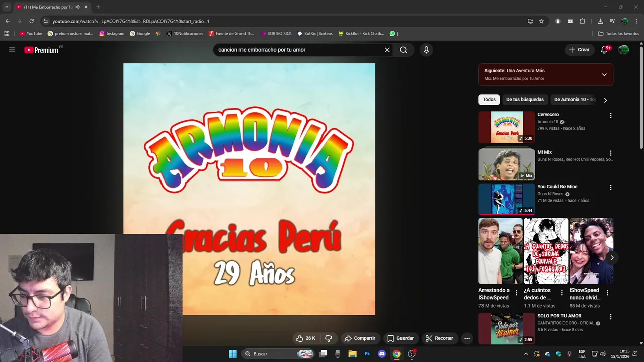Screen dimensions: 644x362
Task: Open the 10Notificaciones bookmark
Action: pyautogui.click(x=185, y=34)
